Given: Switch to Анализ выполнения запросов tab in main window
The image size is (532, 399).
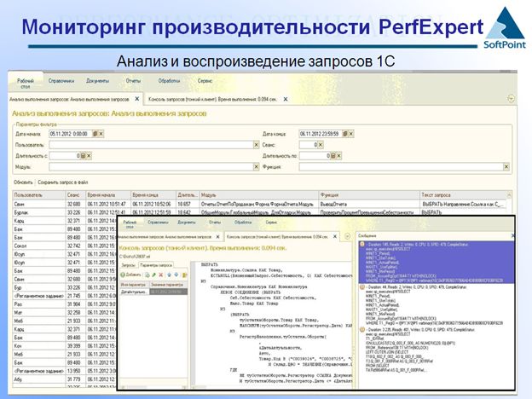Looking at the screenshot, I should click(69, 99).
